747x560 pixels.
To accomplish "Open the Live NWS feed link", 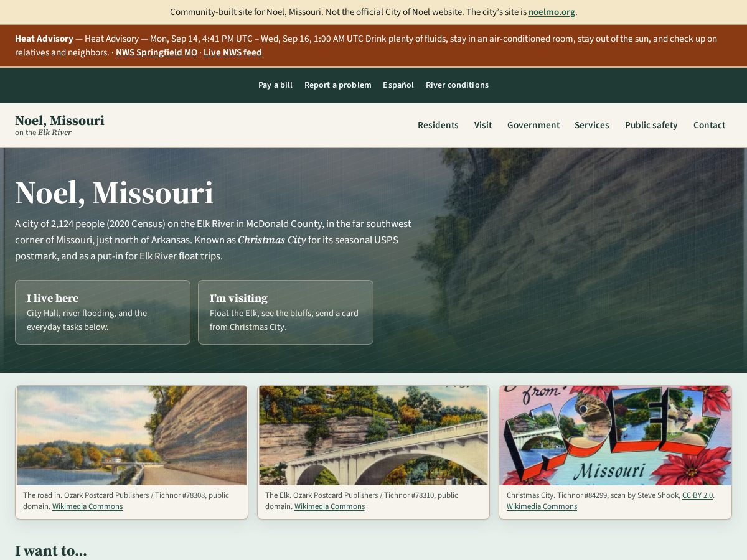I will click(232, 52).
